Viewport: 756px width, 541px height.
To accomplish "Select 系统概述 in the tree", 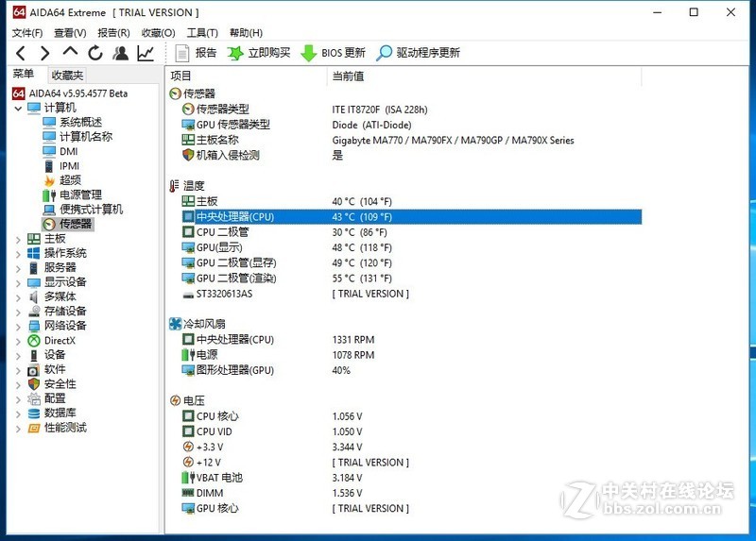I will 80,123.
